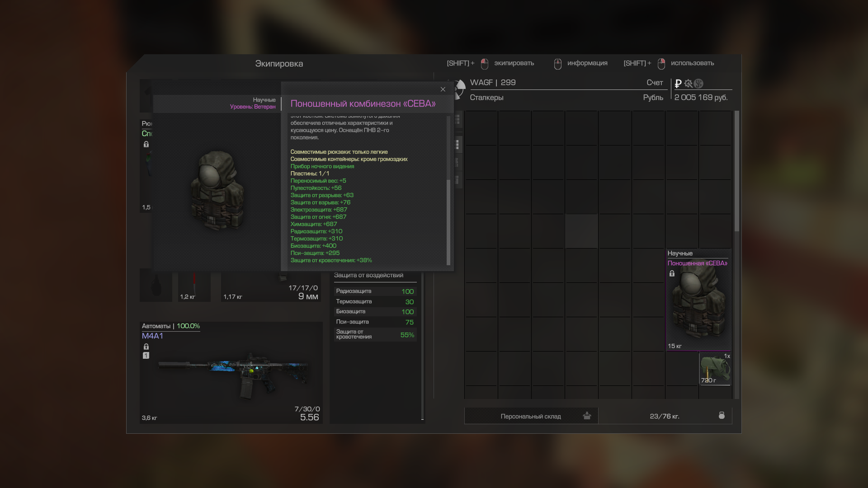Click the Термозащита 30 row
This screenshot has width=868, height=488.
click(x=375, y=302)
